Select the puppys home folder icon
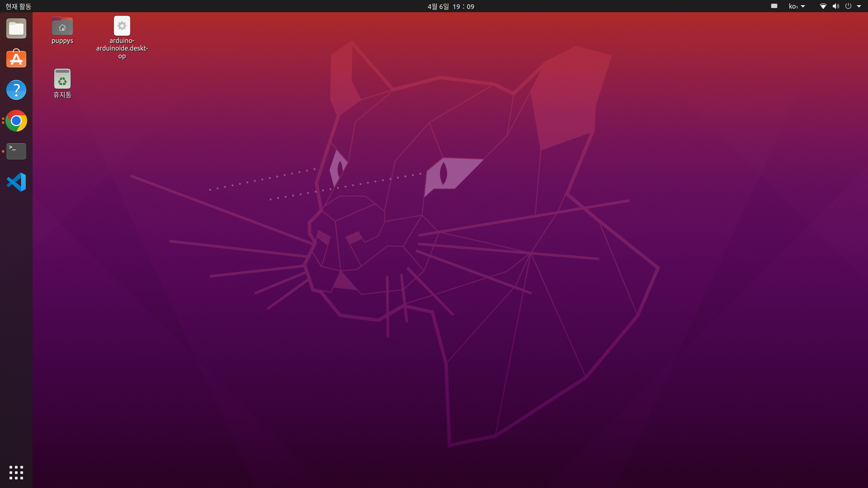The width and height of the screenshot is (868, 488). coord(62,26)
